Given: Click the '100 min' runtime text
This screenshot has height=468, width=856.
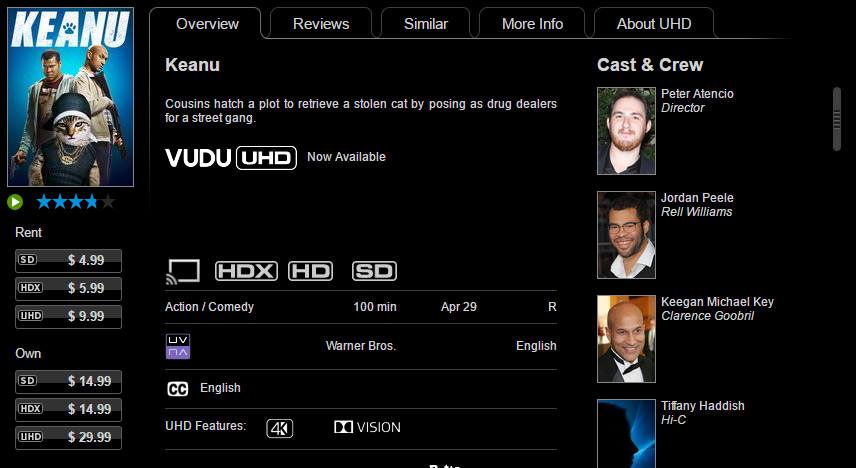Looking at the screenshot, I should (375, 307).
